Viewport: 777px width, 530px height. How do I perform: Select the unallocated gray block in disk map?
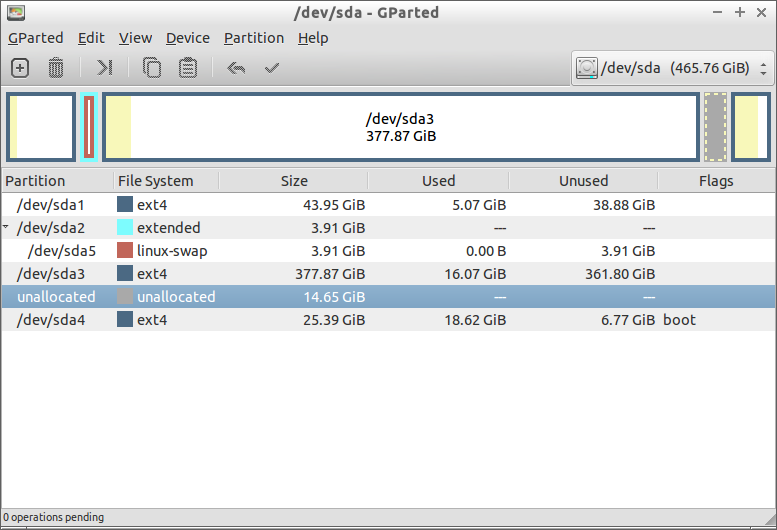[716, 127]
